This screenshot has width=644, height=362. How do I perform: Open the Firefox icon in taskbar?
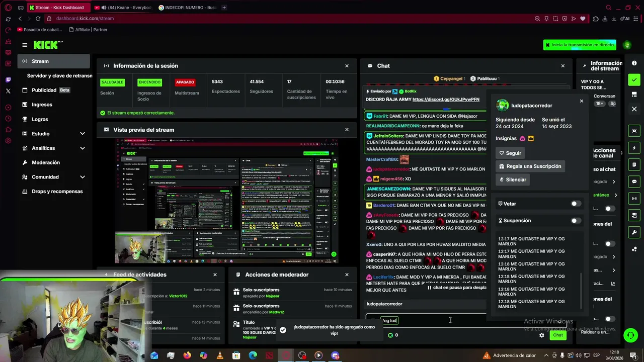point(187,355)
